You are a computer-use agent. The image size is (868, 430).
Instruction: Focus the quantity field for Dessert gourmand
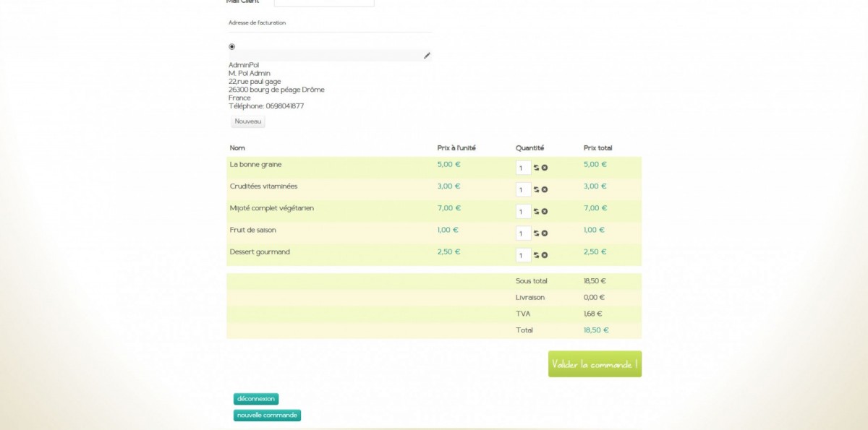pyautogui.click(x=524, y=255)
